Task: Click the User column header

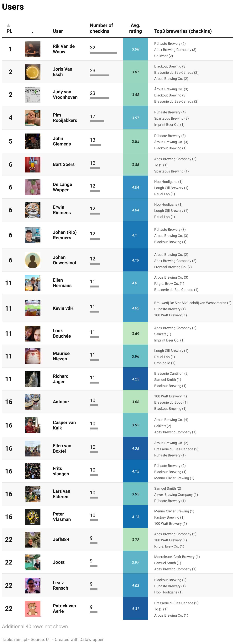Action: coord(58,31)
